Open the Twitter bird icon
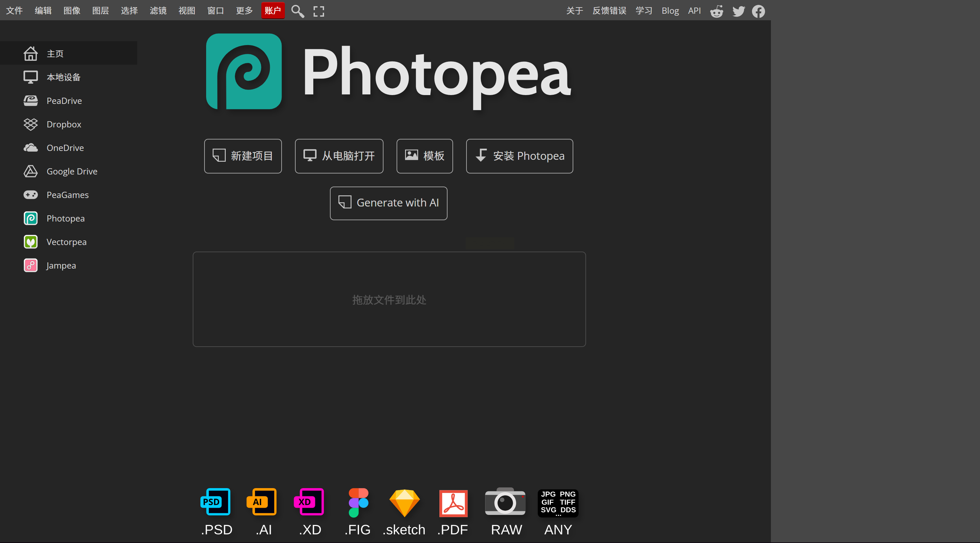The width and height of the screenshot is (980, 543). [x=738, y=11]
